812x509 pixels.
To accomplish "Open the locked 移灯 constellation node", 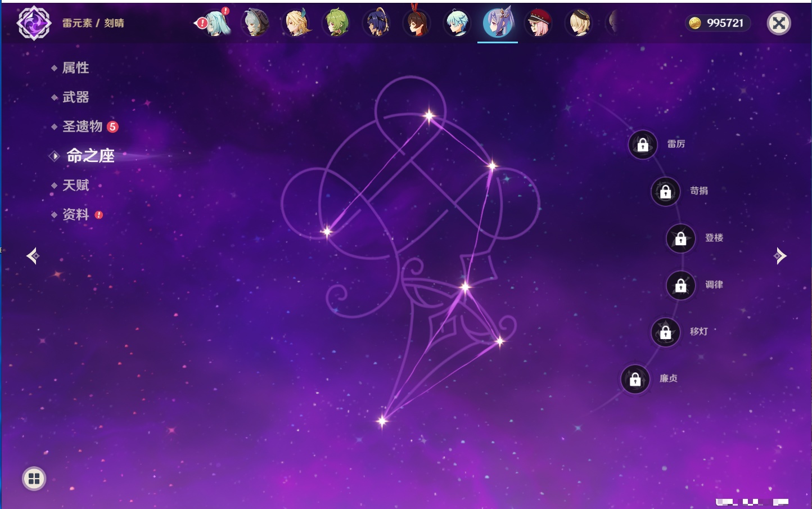I will coord(666,332).
